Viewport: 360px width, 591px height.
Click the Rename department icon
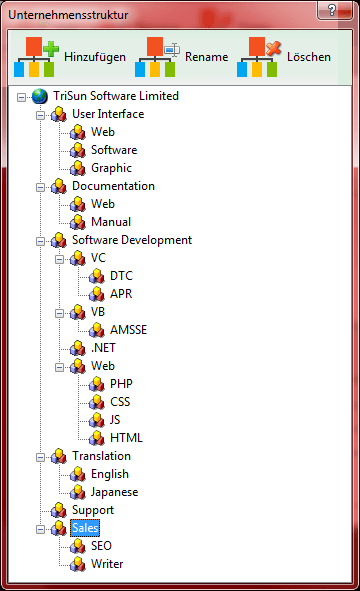pyautogui.click(x=157, y=57)
